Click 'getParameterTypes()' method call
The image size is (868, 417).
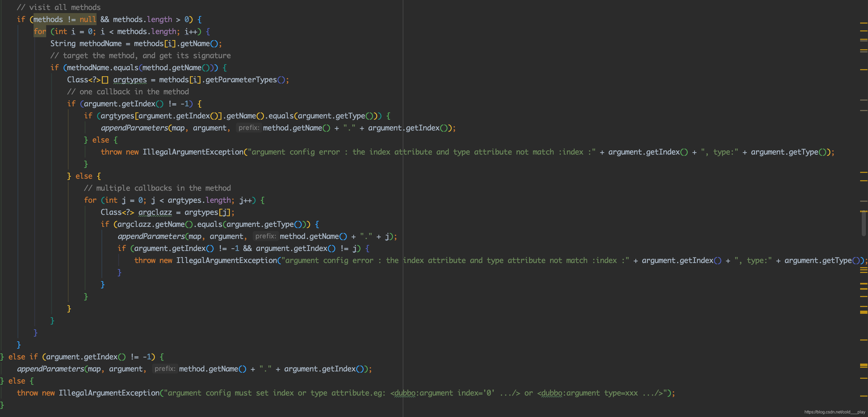(245, 80)
